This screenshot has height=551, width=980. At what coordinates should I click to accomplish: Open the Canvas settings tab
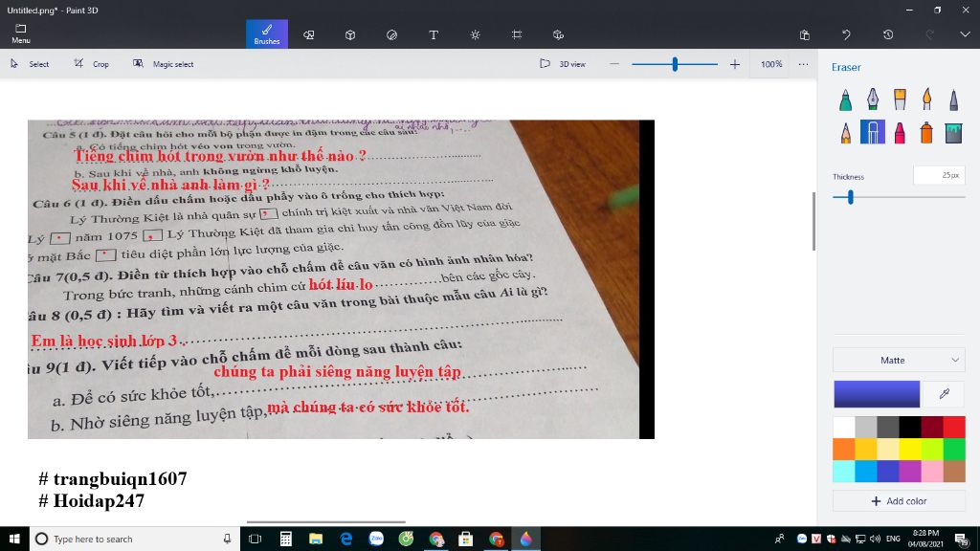pos(517,35)
